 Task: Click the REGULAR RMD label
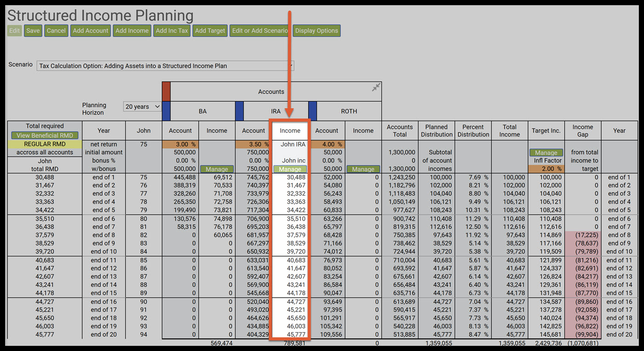(45, 144)
